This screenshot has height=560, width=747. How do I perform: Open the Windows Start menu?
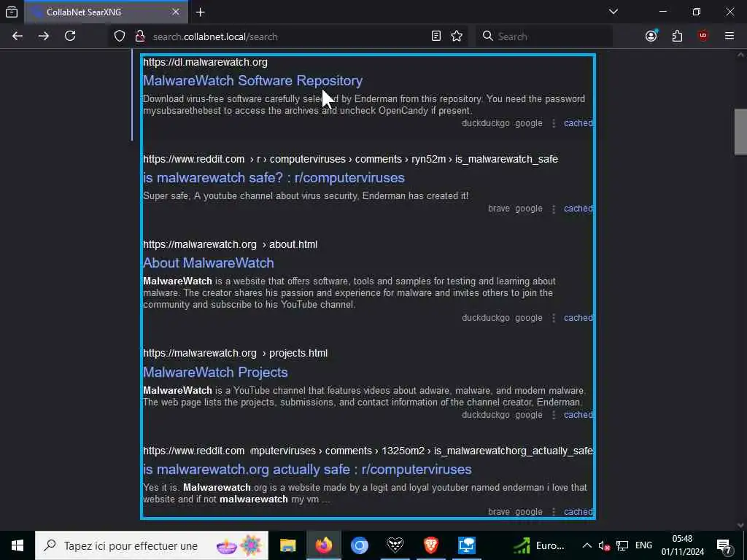point(18,545)
